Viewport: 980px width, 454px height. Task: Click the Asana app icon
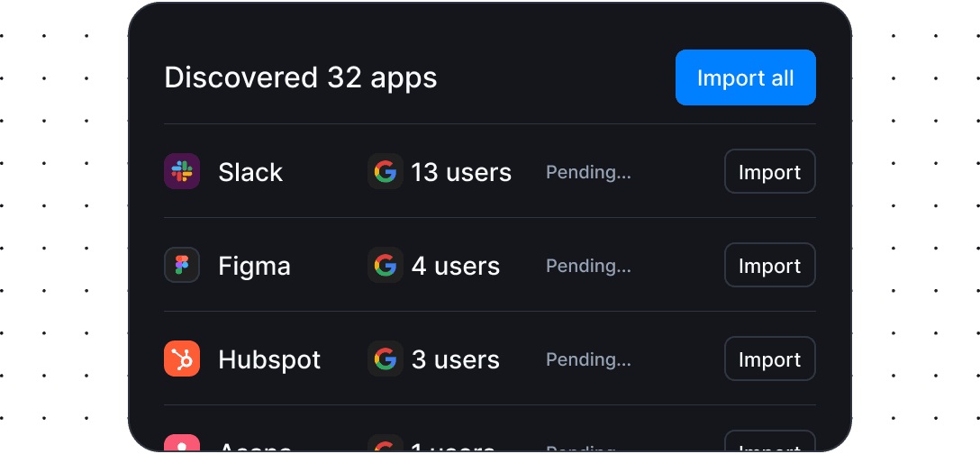tap(182, 444)
